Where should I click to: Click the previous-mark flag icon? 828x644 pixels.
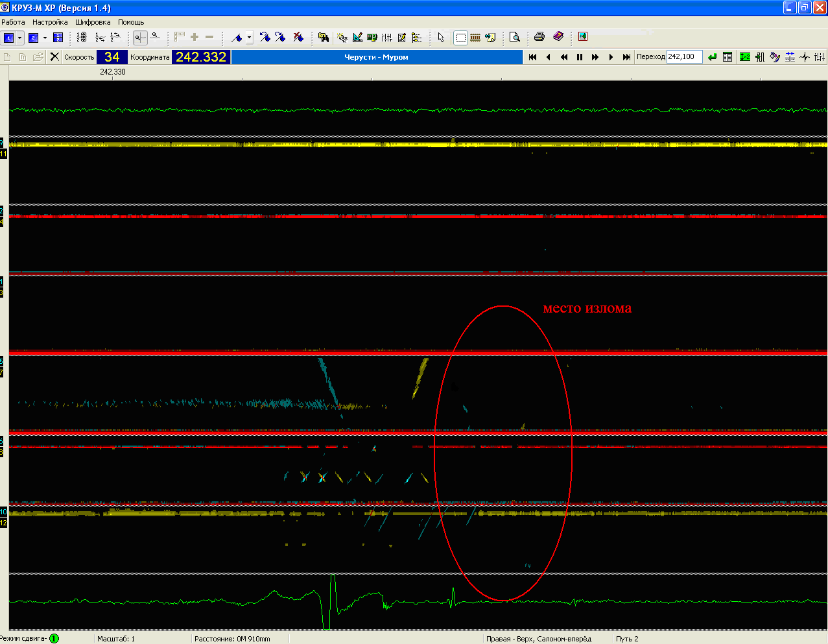(265, 38)
